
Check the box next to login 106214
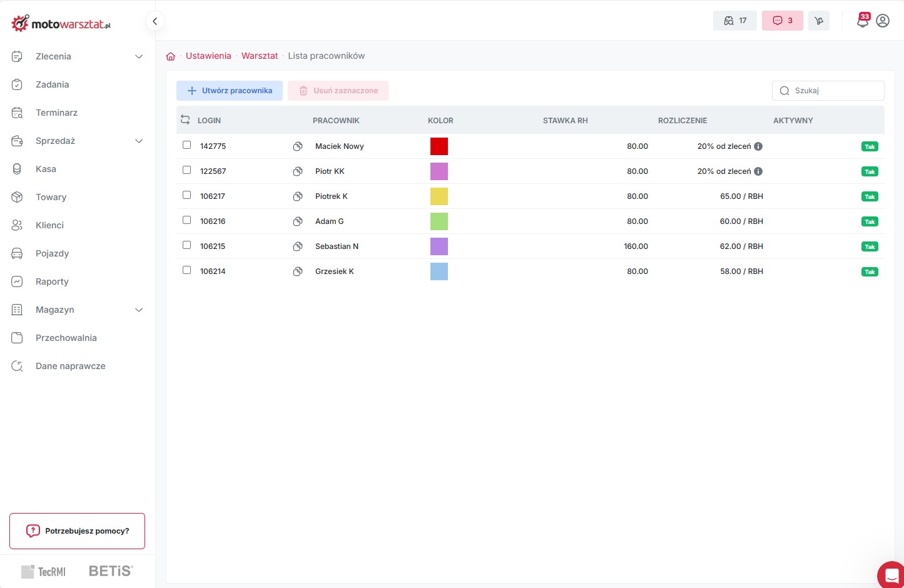pos(186,270)
